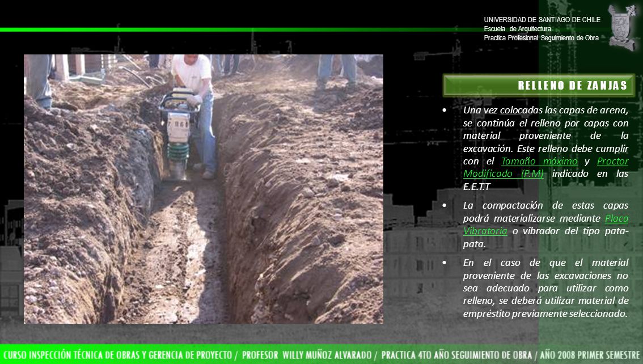643x364 pixels.
Task: Click the university crest logo
Action: [x=621, y=27]
